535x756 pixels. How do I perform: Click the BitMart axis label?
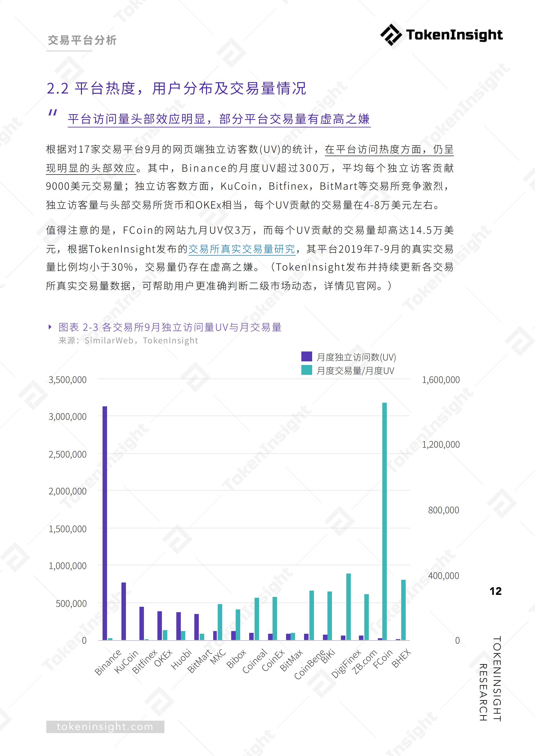199,661
